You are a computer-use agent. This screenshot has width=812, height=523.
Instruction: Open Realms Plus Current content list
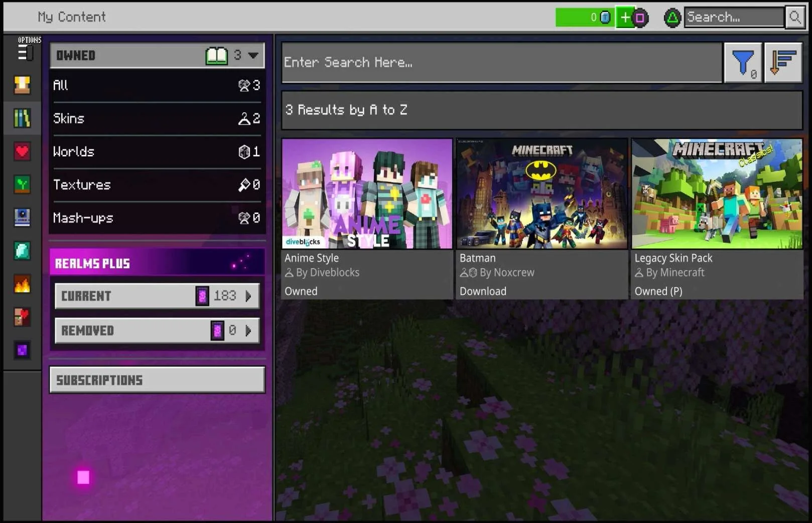tap(157, 296)
